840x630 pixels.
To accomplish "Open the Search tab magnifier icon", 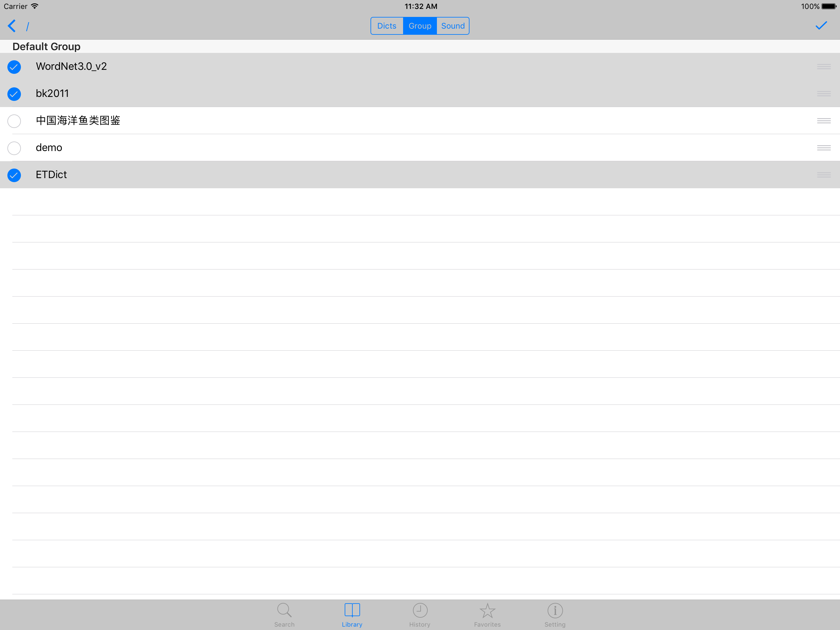I will pyautogui.click(x=284, y=610).
